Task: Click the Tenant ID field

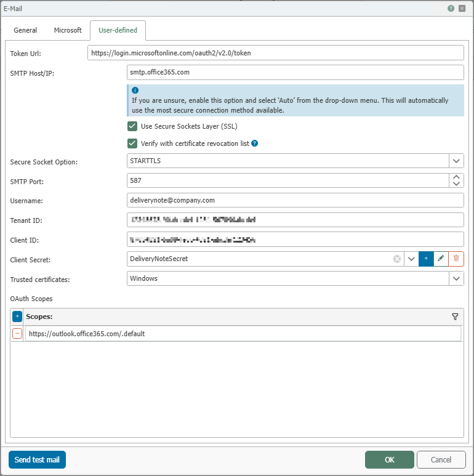Action: coord(295,220)
